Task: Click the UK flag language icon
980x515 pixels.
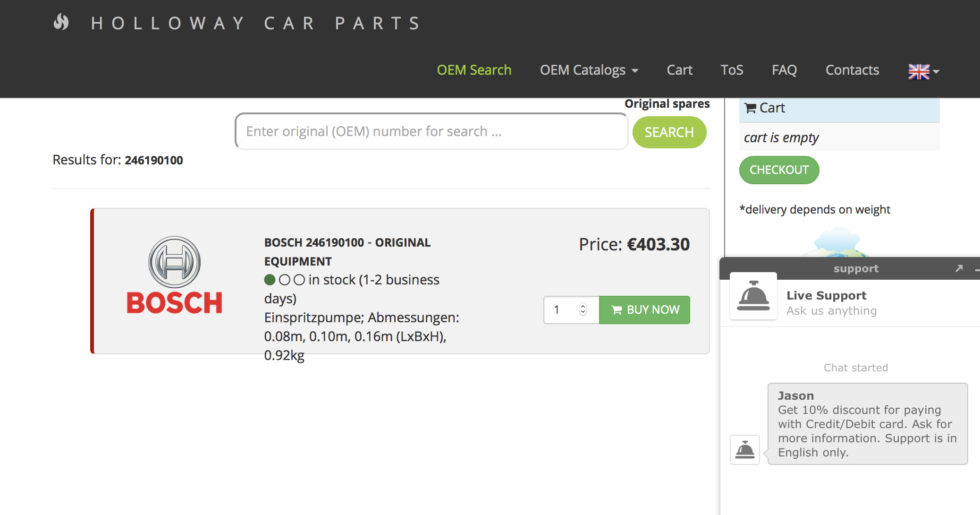Action: [919, 71]
